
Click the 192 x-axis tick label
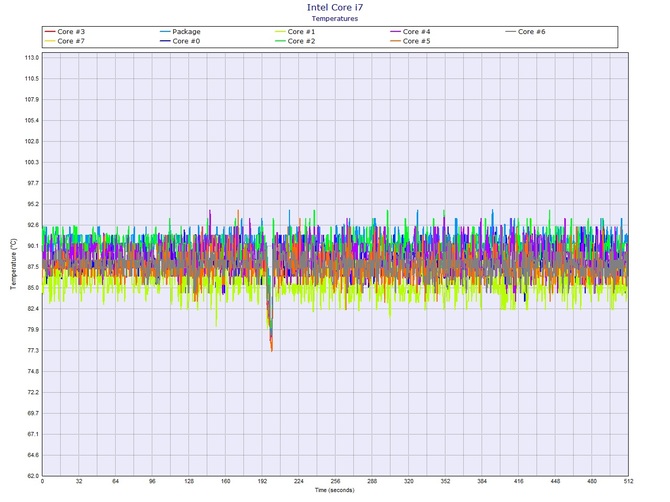click(x=262, y=481)
